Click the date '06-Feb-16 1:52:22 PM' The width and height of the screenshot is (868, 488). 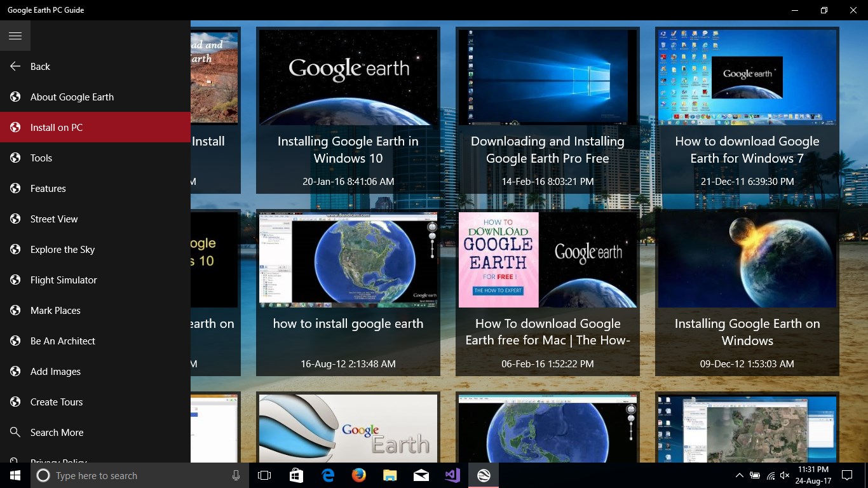(548, 364)
